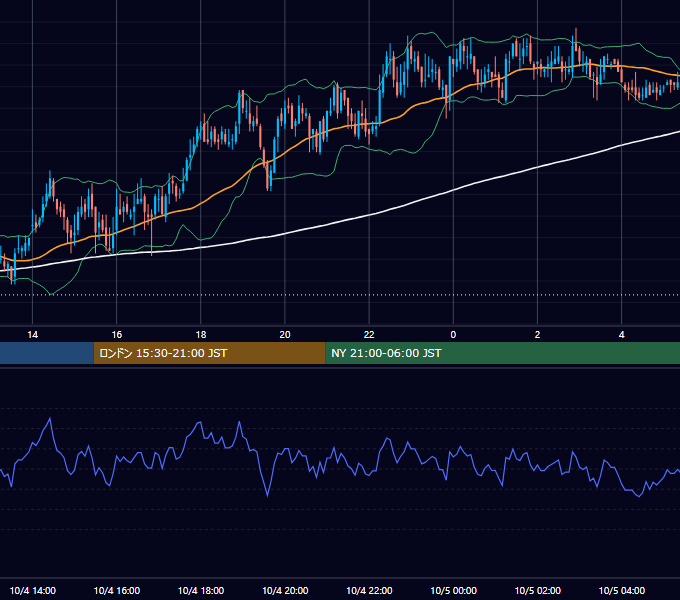The image size is (680, 600).
Task: Click the hour label 4 on price chart axis
Action: 621,335
